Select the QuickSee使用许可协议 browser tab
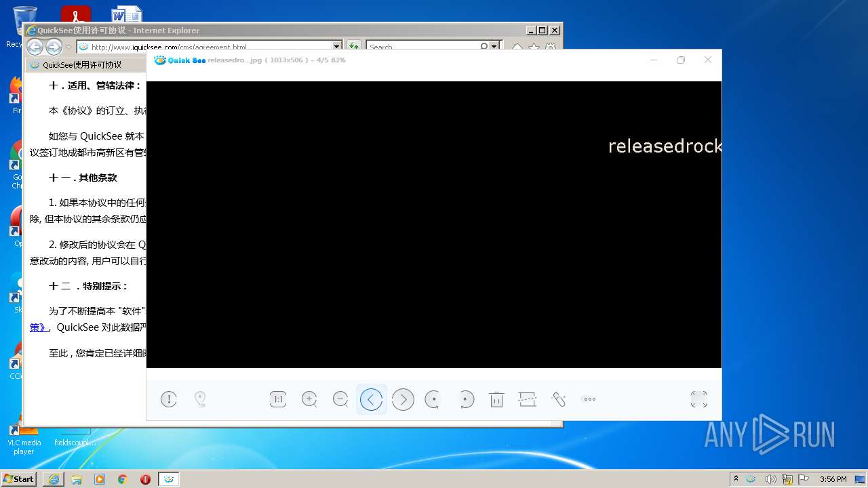The width and height of the screenshot is (868, 488). pyautogui.click(x=86, y=65)
